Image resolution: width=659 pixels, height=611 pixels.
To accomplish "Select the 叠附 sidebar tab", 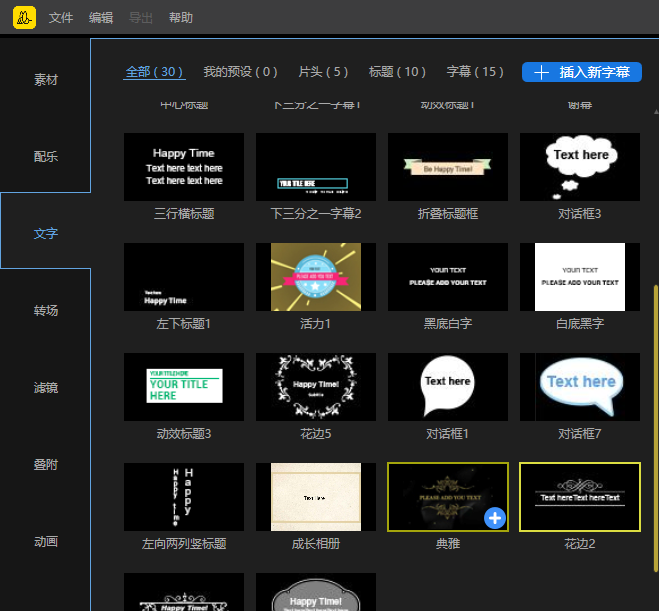I will point(46,464).
